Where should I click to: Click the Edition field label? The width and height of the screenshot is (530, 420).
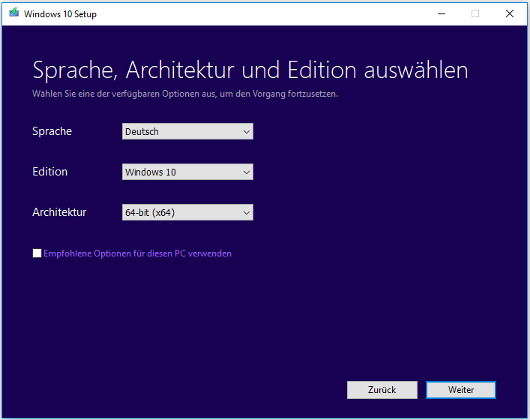(49, 172)
